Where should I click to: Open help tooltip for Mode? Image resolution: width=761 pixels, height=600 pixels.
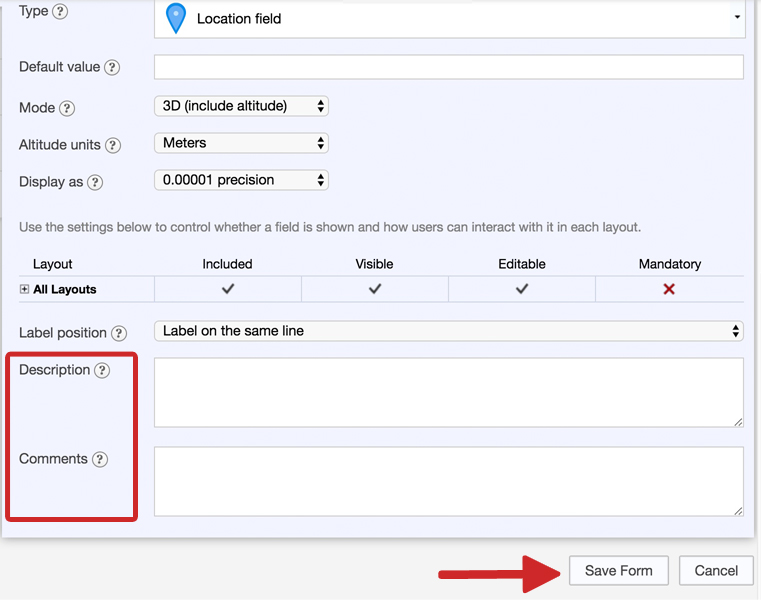(x=67, y=108)
